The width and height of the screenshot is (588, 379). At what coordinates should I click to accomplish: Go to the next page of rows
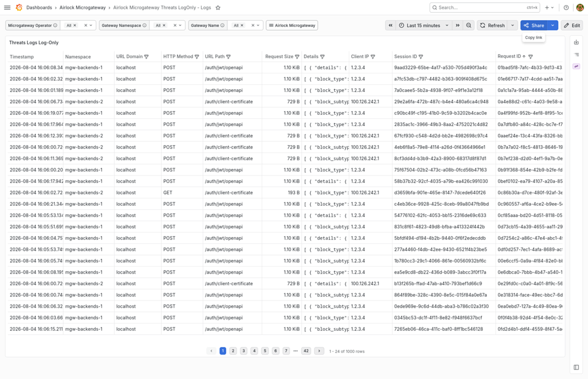pos(319,351)
